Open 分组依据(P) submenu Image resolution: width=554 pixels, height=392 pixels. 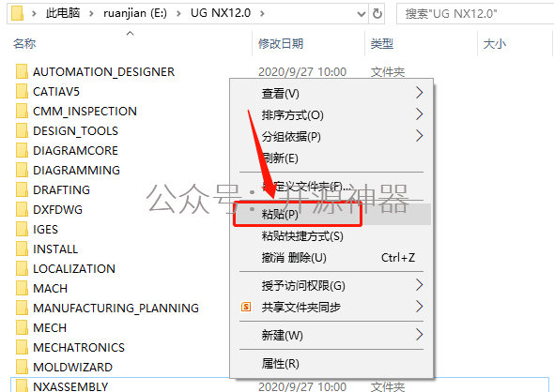pyautogui.click(x=331, y=137)
